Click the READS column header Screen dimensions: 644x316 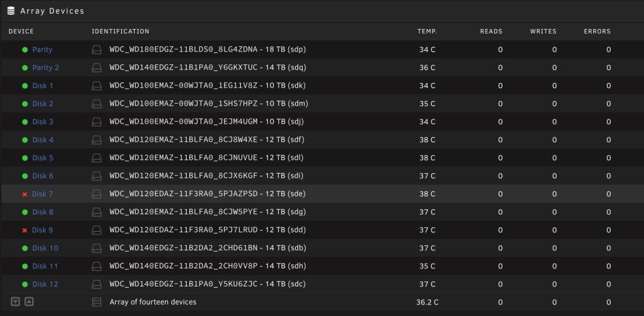[x=491, y=31]
